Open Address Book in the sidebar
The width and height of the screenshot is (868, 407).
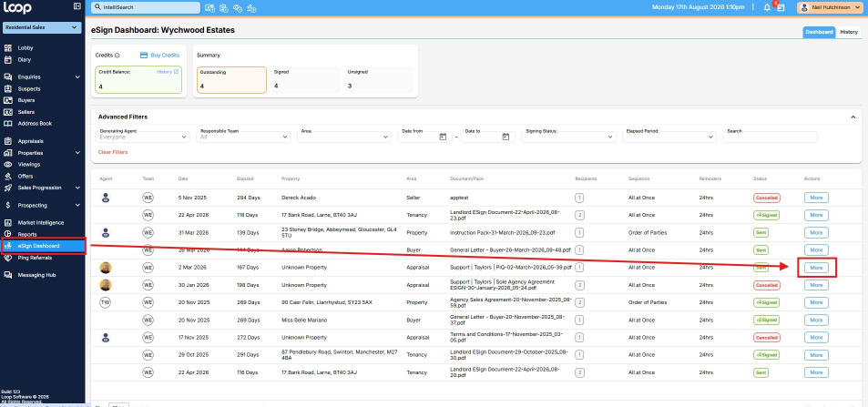pos(35,124)
